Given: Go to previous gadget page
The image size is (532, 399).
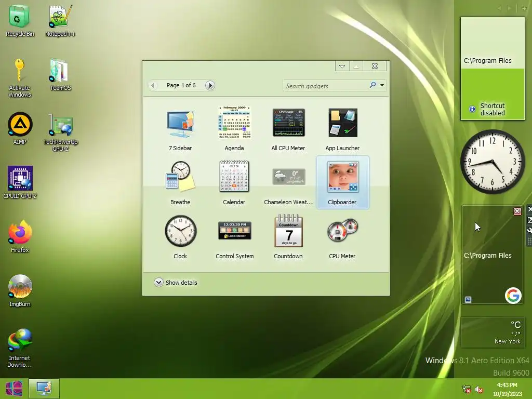Looking at the screenshot, I should click(153, 85).
